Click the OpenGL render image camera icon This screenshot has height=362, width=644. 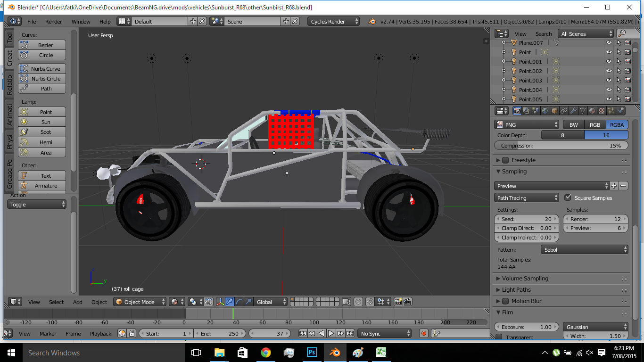coord(398,302)
